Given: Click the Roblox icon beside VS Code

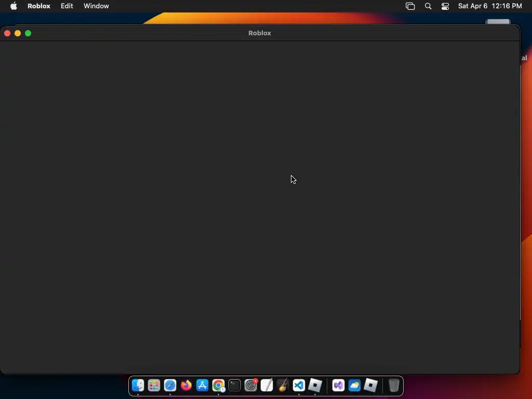Looking at the screenshot, I should [315, 385].
